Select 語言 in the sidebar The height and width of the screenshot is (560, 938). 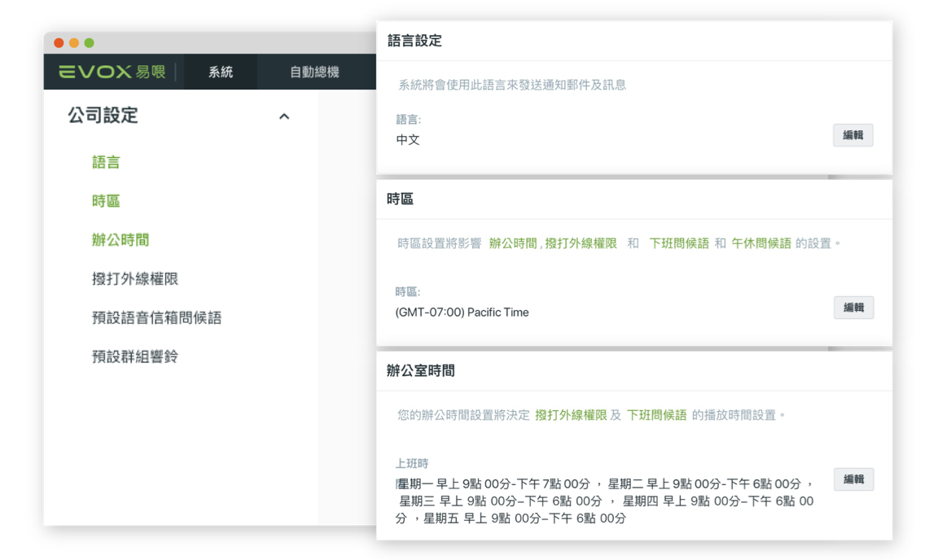[x=106, y=162]
